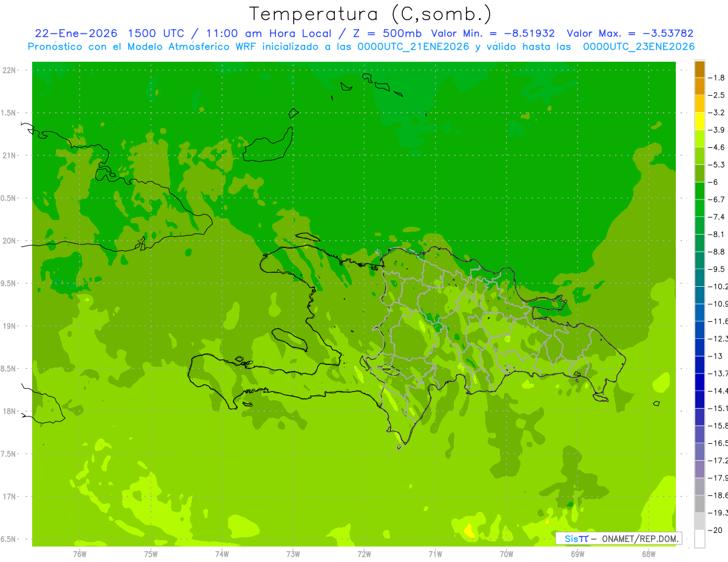Click the 17N latitude label
728x562 pixels.
9,497
